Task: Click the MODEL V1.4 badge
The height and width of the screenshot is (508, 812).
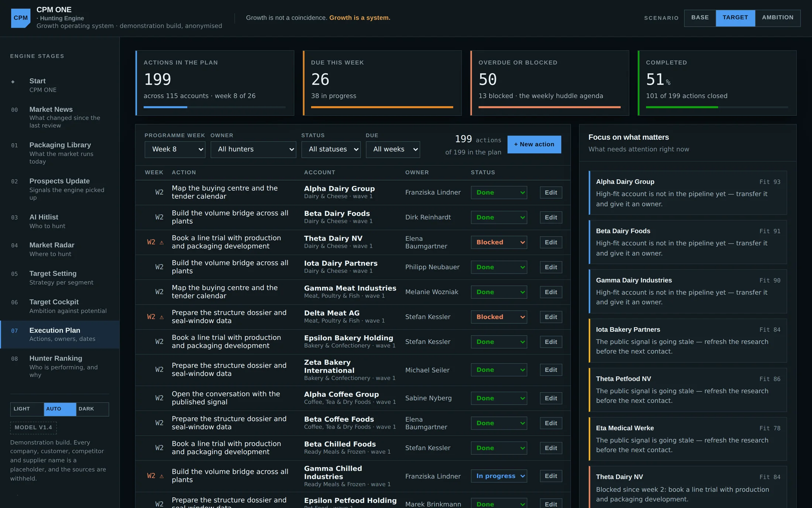Action: pyautogui.click(x=33, y=427)
